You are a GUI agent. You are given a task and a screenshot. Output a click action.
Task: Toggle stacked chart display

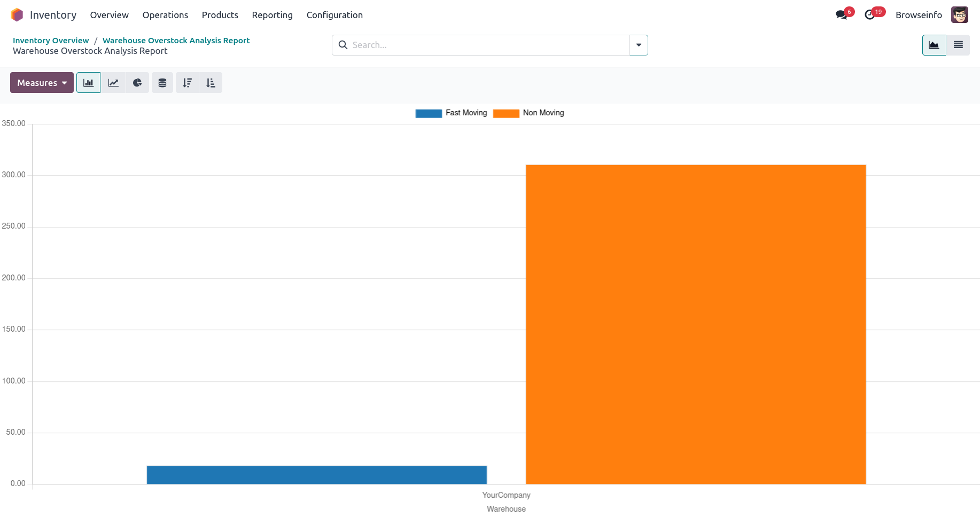[162, 83]
